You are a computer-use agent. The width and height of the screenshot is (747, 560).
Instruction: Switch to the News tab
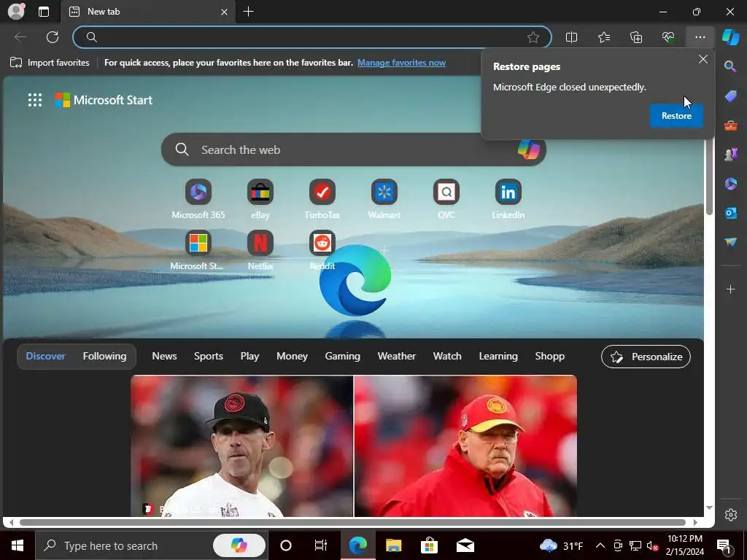coord(164,356)
